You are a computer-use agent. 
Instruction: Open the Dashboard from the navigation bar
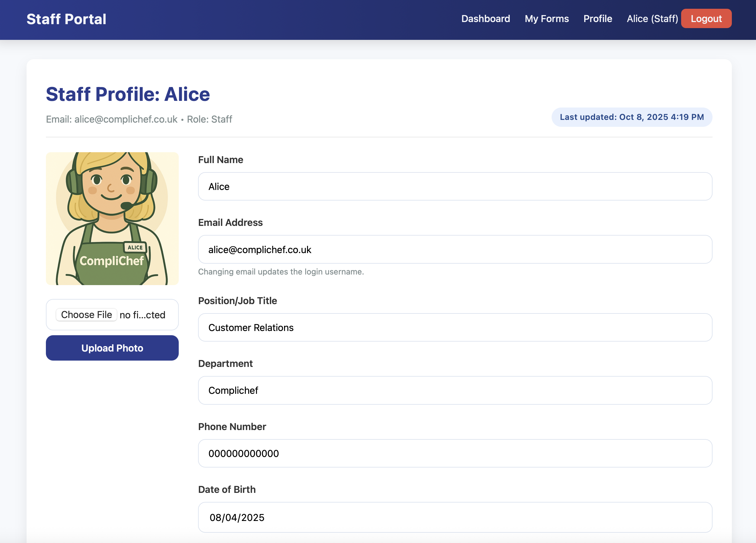[x=486, y=19]
